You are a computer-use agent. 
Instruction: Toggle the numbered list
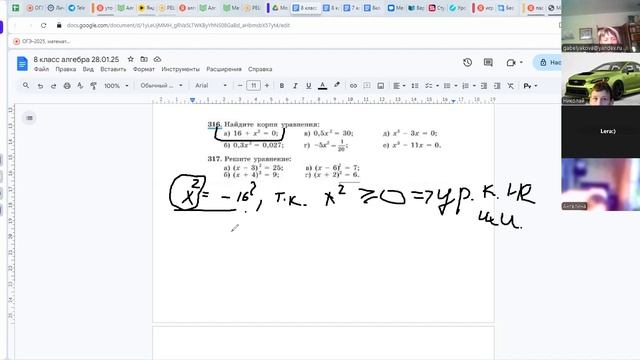point(465,86)
